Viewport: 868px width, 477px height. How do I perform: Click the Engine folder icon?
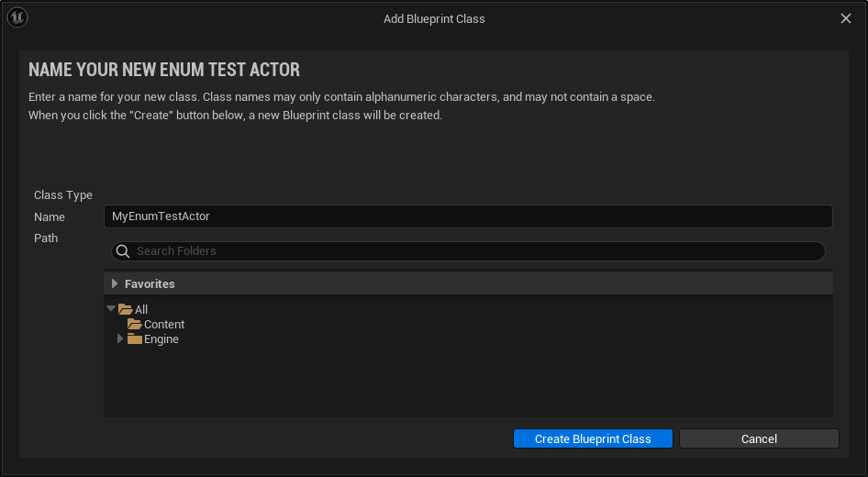coord(135,338)
